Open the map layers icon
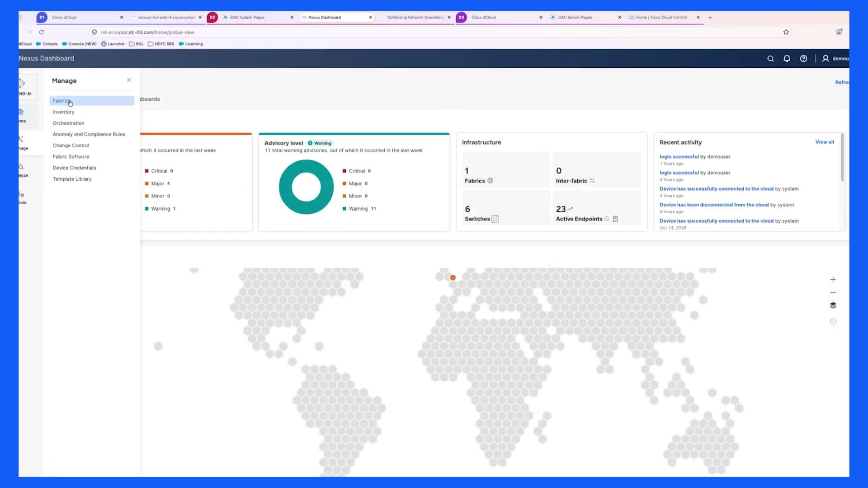868x488 pixels. click(833, 305)
